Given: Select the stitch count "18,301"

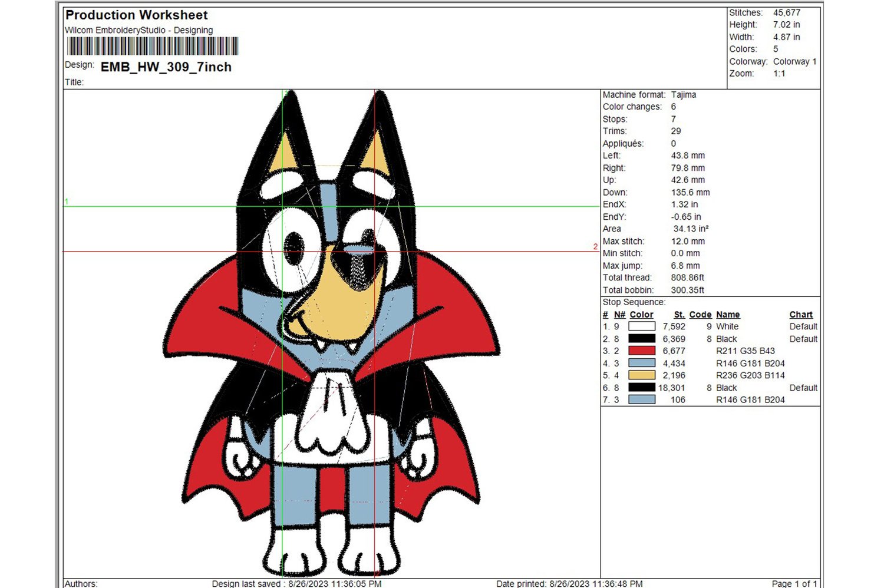Looking at the screenshot, I should click(672, 388).
